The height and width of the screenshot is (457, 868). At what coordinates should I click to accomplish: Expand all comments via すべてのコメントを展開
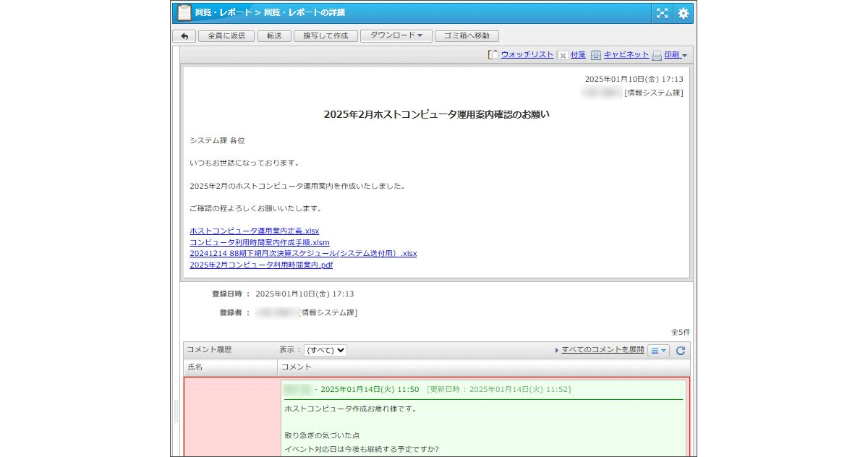click(602, 350)
